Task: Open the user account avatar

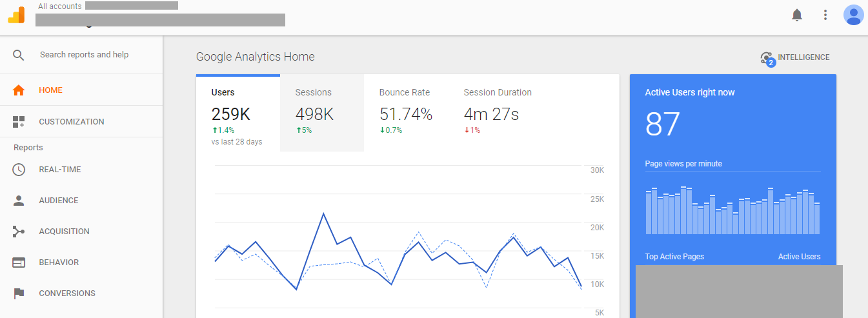Action: (853, 15)
